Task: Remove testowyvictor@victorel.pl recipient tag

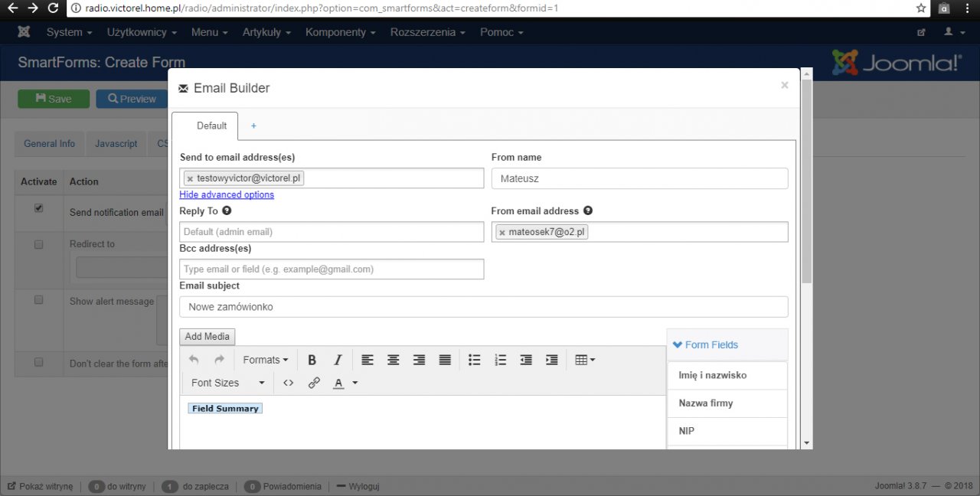Action: (x=190, y=179)
